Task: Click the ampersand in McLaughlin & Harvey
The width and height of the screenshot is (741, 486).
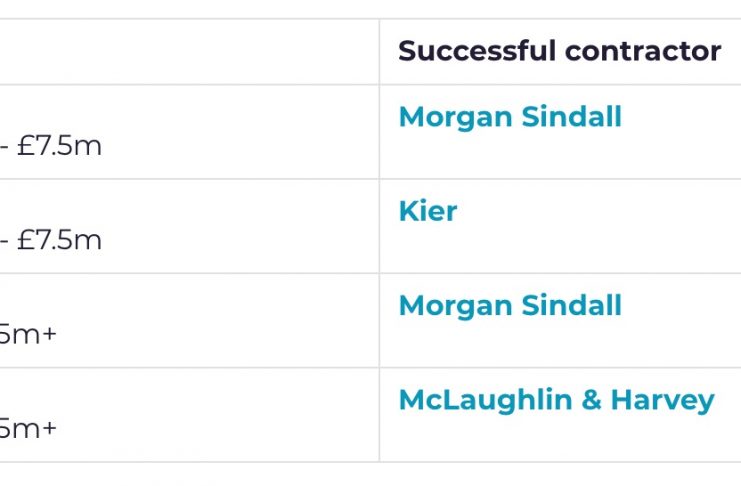Action: pos(591,400)
